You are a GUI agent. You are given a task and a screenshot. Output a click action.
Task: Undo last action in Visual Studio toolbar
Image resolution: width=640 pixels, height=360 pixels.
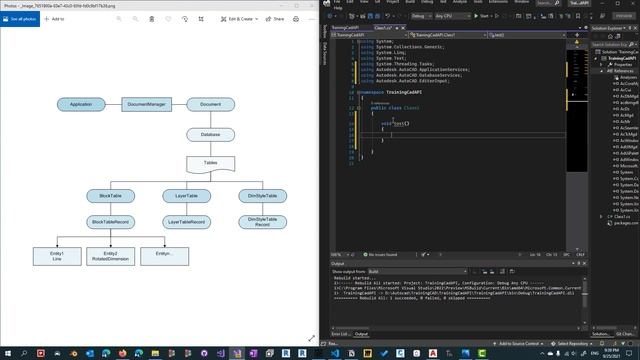(387, 16)
